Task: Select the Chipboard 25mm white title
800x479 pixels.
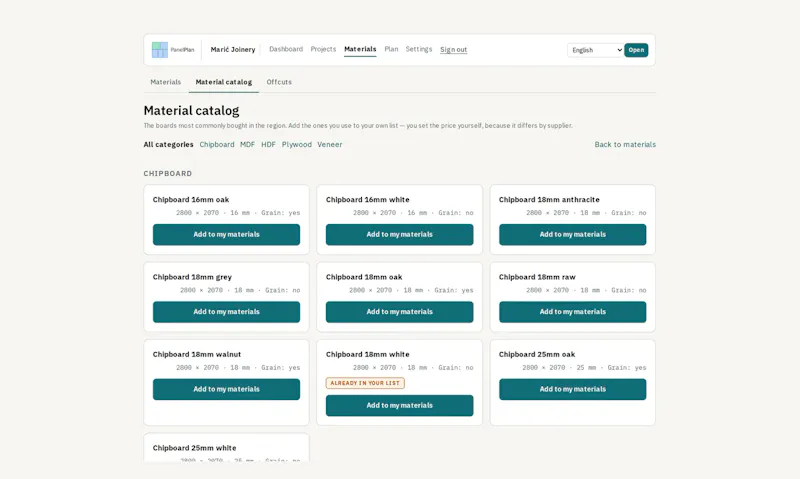Action: click(x=194, y=448)
